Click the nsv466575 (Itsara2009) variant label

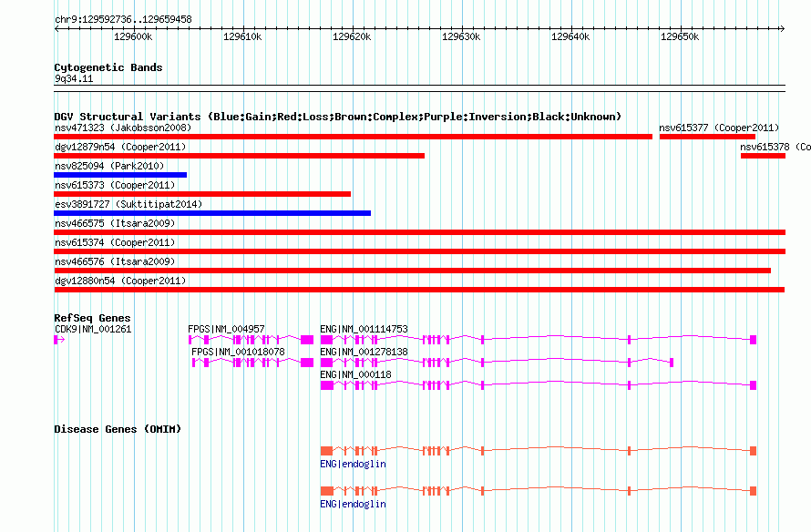(x=115, y=223)
